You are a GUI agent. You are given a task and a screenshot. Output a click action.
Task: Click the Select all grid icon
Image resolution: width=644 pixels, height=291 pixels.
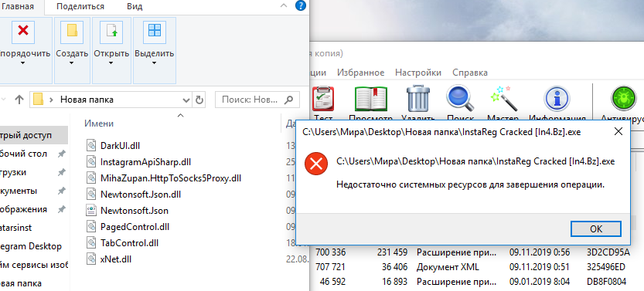155,31
